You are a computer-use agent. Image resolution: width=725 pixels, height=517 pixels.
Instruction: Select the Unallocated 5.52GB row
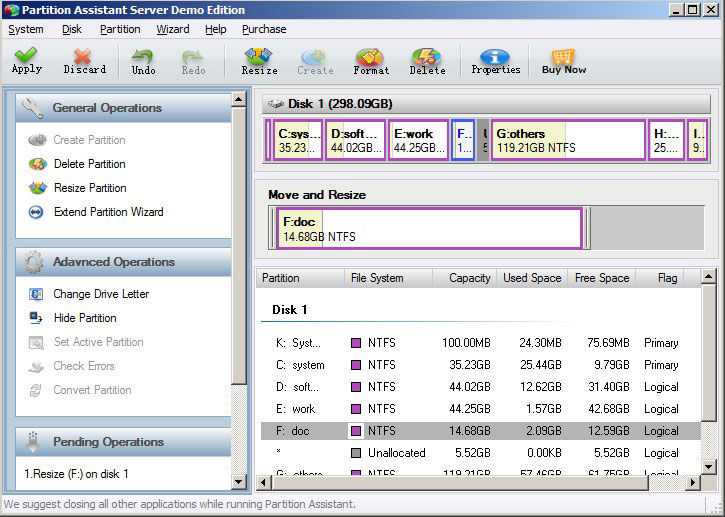[x=481, y=453]
